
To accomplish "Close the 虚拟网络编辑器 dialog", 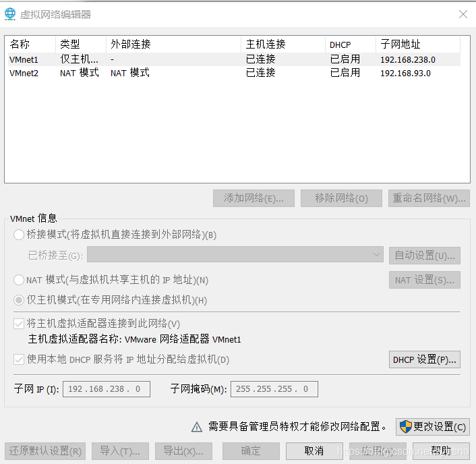I will click(x=463, y=14).
